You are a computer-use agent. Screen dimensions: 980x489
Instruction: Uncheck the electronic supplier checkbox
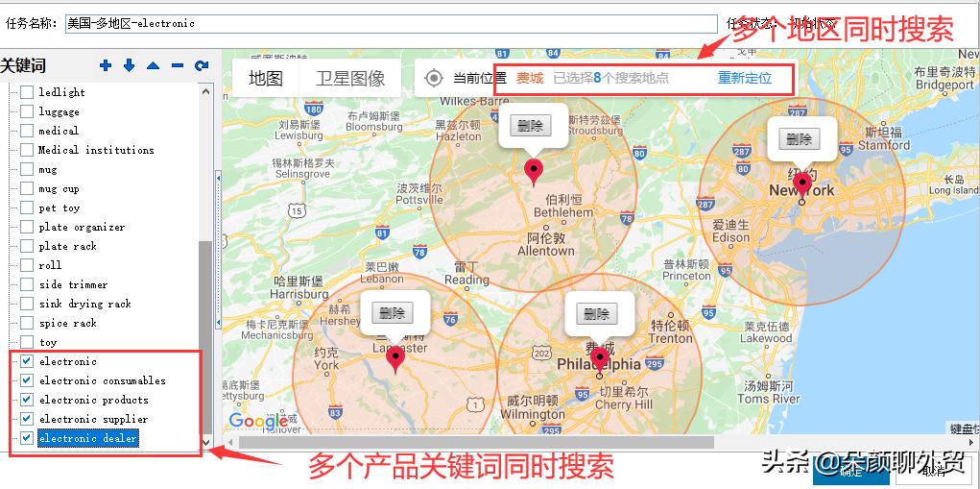(27, 418)
